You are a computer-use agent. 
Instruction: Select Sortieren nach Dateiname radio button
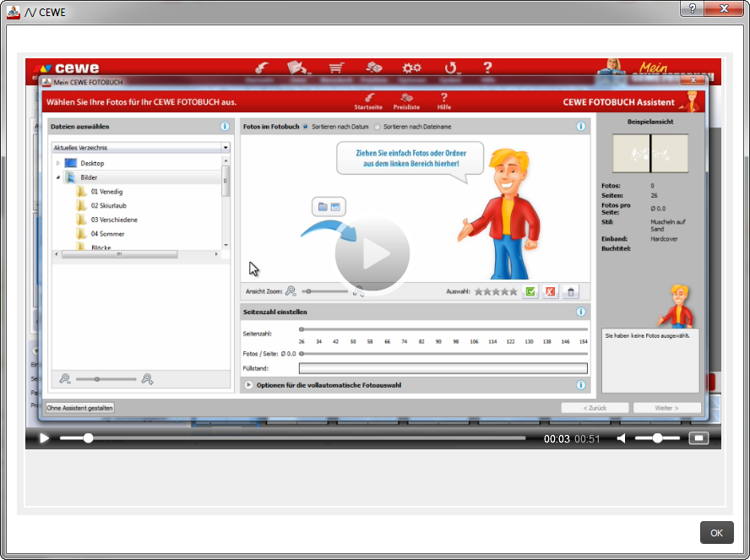378,127
